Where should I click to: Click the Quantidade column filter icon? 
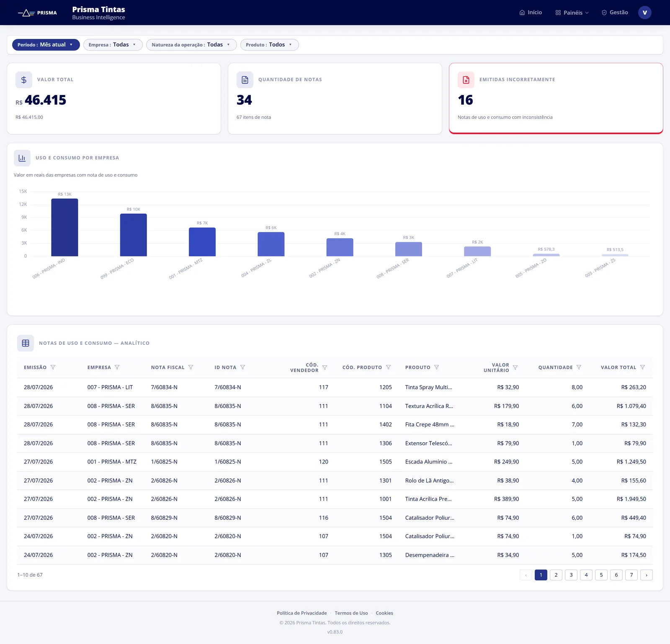point(579,367)
